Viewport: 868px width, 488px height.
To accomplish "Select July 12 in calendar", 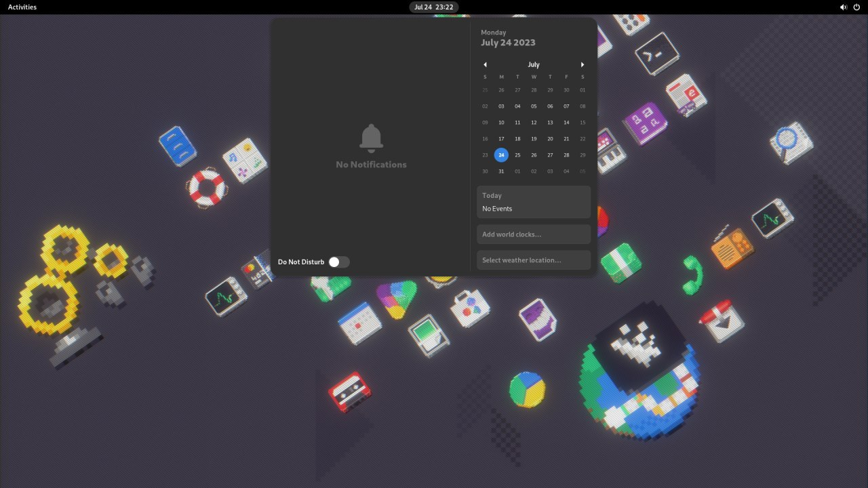I will [x=534, y=123].
